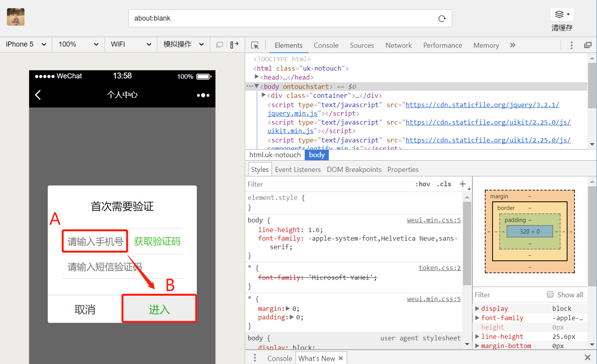Enable the Show all checkbox
The width and height of the screenshot is (597, 364).
point(550,295)
